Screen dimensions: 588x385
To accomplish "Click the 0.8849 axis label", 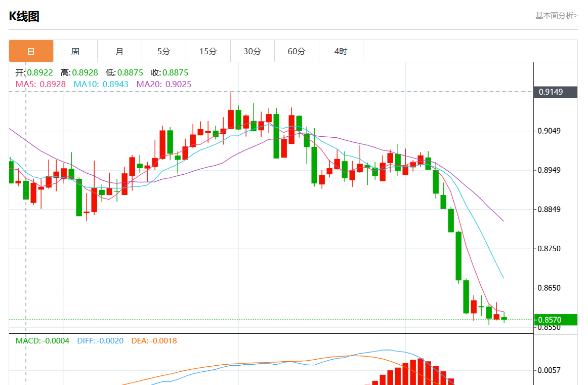I will coord(550,209).
